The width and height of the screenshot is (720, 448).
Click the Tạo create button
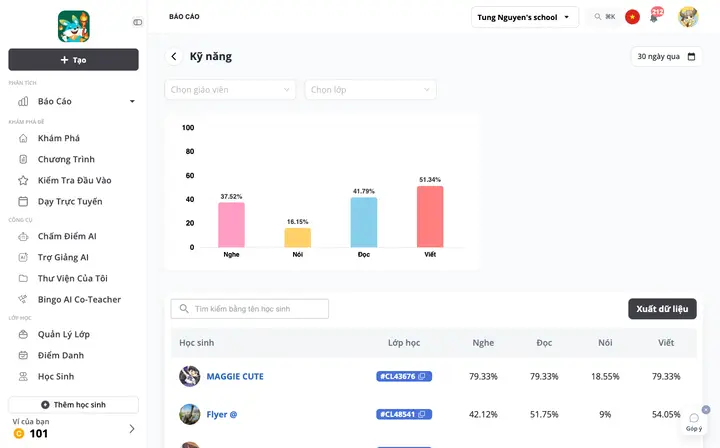pyautogui.click(x=73, y=60)
